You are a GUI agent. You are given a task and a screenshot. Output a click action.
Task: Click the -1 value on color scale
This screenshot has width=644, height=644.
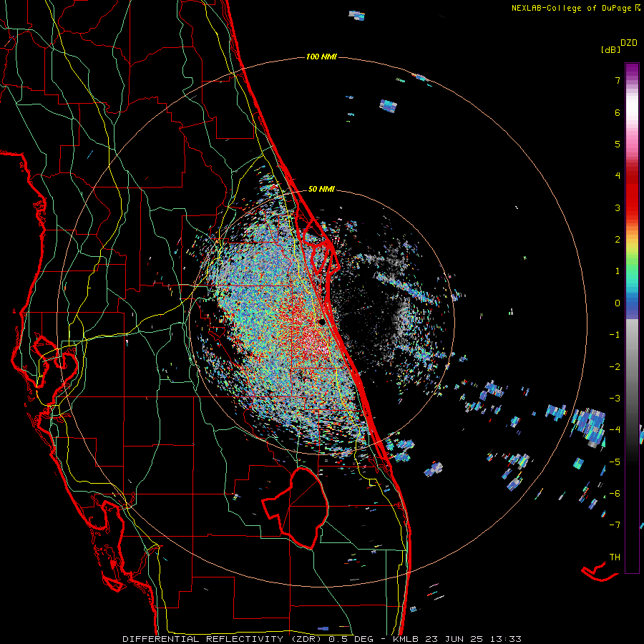click(x=615, y=335)
